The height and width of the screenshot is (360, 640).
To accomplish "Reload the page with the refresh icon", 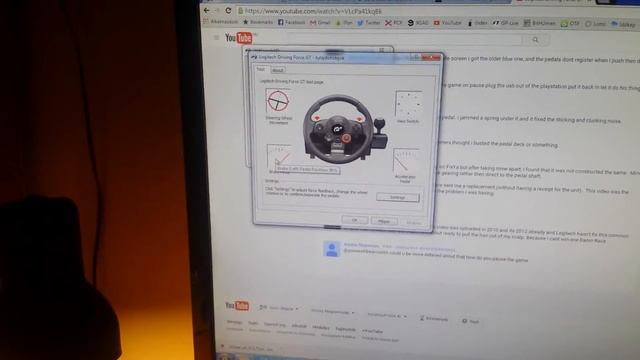I will coord(228,11).
